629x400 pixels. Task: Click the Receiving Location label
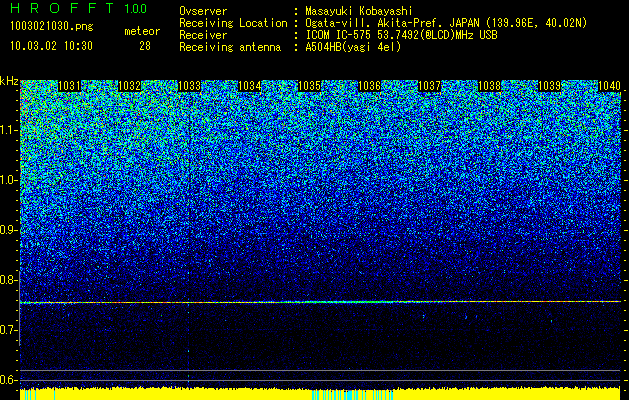[x=233, y=23]
